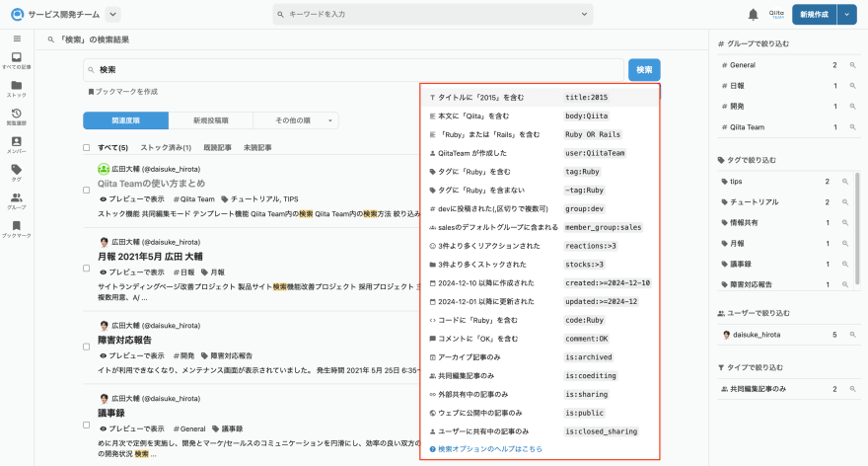This screenshot has height=466, width=868.
Task: Click the Qiita Team icon beside the bell
Action: [x=776, y=15]
